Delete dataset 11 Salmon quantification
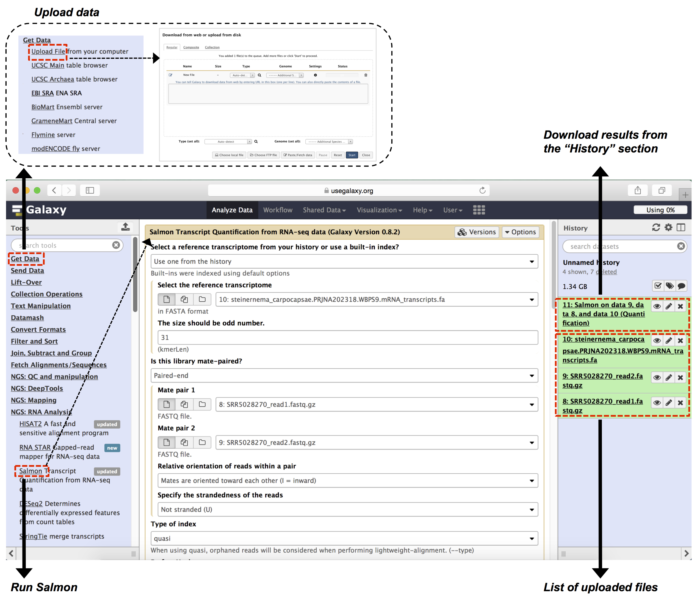Screen dimensions: 700x600 point(680,306)
